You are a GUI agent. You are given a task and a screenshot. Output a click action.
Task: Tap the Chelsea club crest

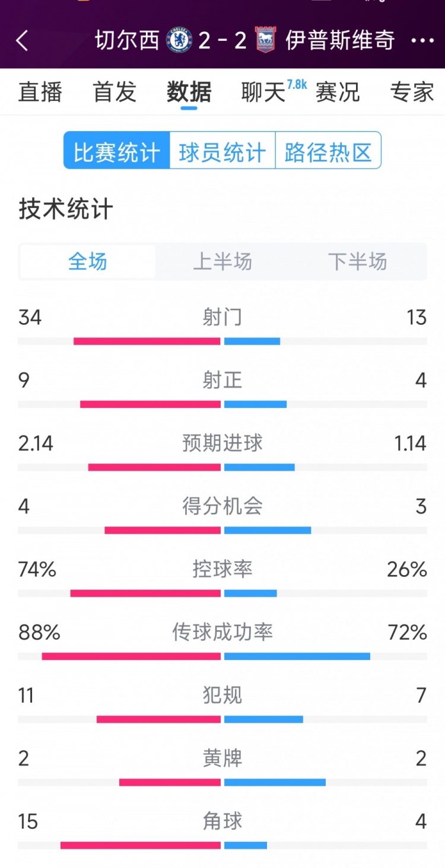pos(179,40)
